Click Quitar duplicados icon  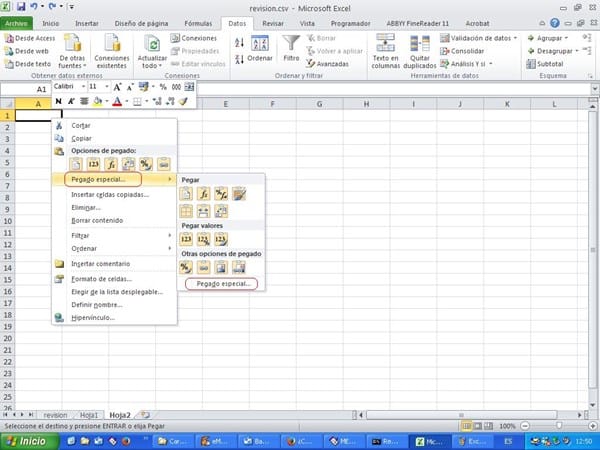[418, 46]
